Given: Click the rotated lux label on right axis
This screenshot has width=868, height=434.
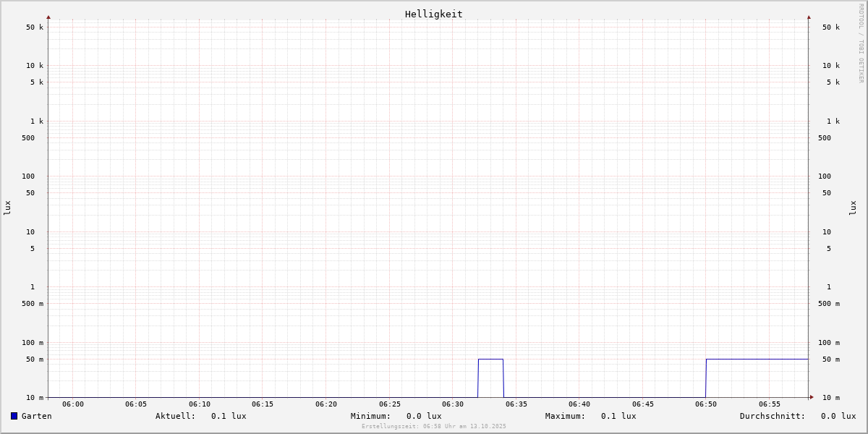Looking at the screenshot, I should point(853,208).
